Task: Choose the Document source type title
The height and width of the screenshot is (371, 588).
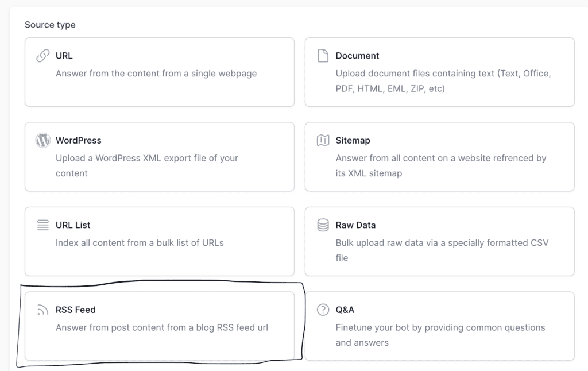Action: (x=357, y=56)
